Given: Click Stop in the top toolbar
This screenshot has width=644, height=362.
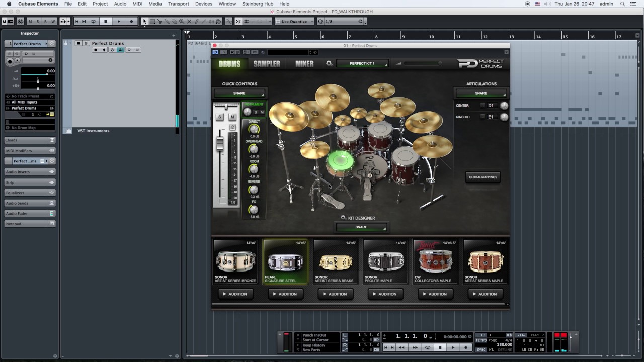Looking at the screenshot, I should click(x=106, y=22).
